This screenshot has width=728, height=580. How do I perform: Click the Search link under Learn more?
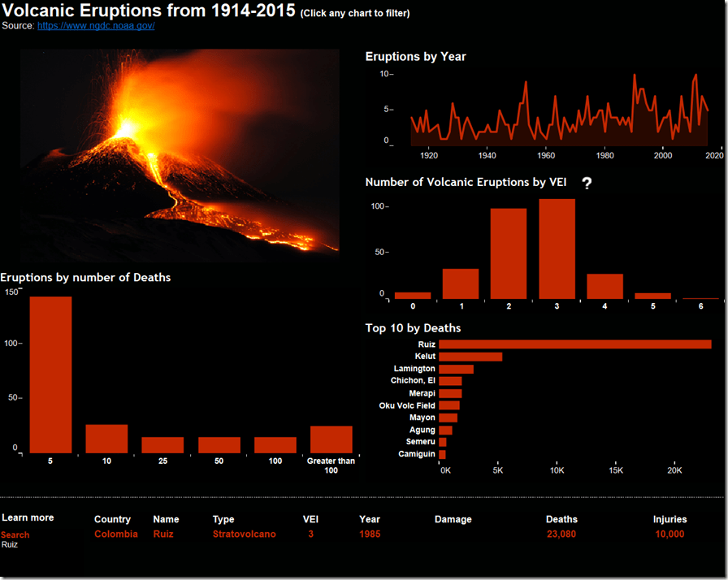(x=15, y=535)
